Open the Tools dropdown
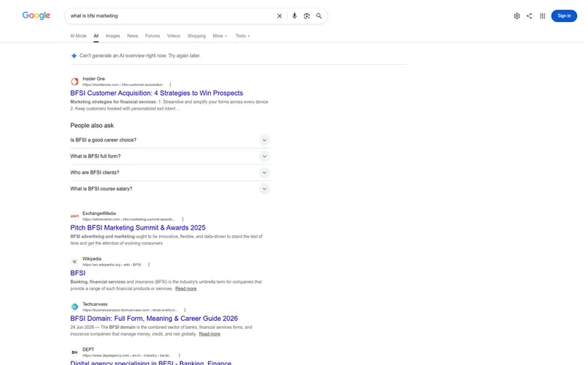This screenshot has height=365, width=588. [x=243, y=35]
